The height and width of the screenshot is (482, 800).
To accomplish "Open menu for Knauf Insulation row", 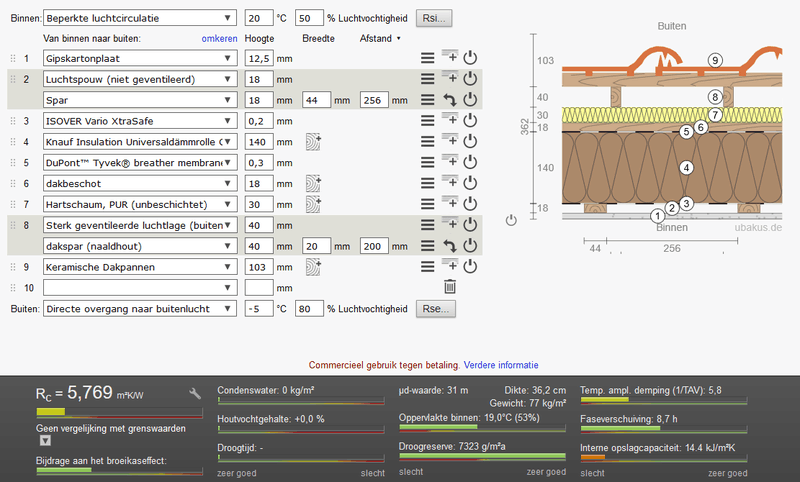I will pos(428,142).
